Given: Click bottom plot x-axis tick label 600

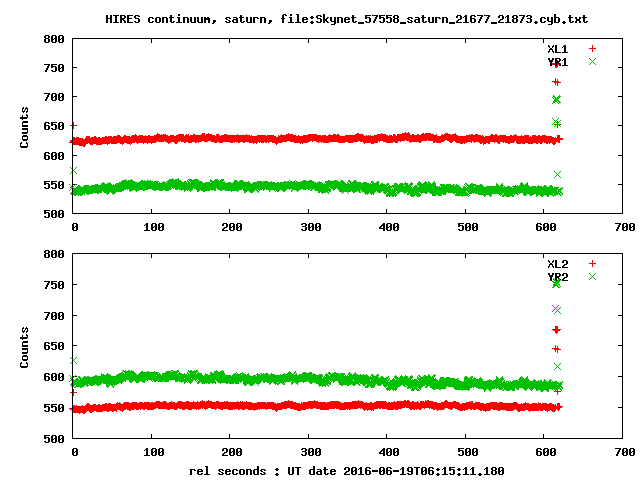Looking at the screenshot, I should click(546, 452).
